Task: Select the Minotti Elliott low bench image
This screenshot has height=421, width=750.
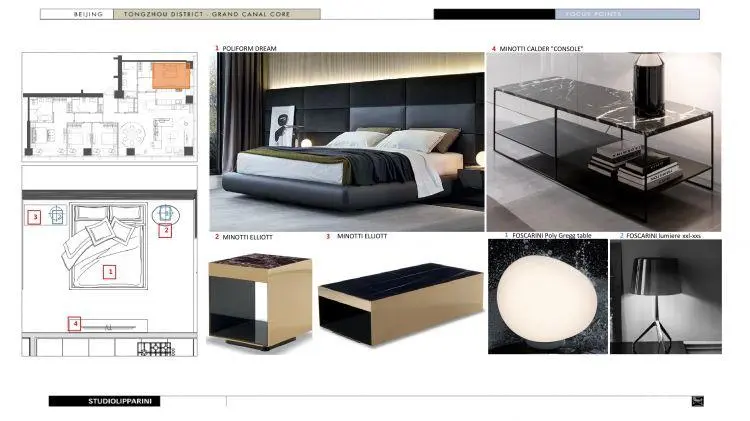Action: coord(397,299)
